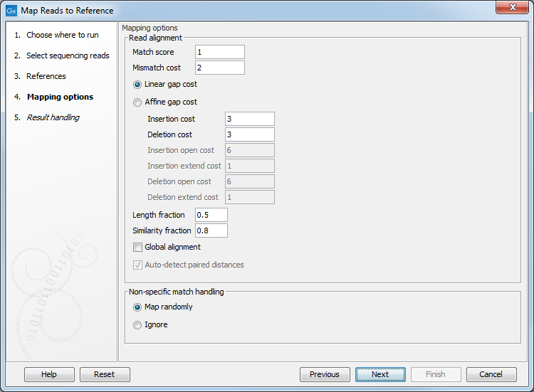Screen dimensions: 534x392
Task: Click the Gx application icon in title bar
Action: pos(11,11)
